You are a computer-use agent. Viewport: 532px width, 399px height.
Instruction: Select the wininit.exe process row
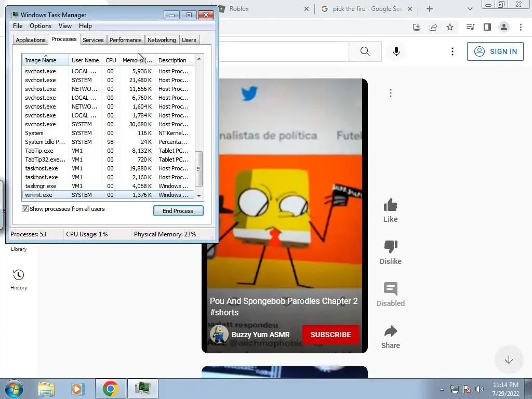click(108, 195)
